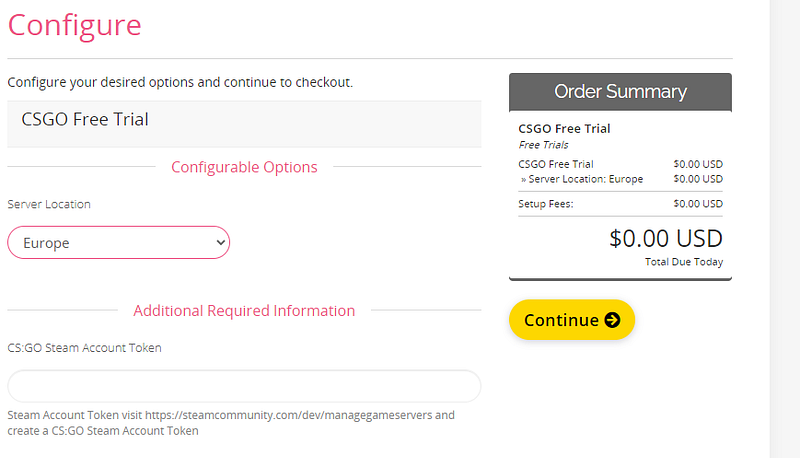The width and height of the screenshot is (800, 458).
Task: Click the Free Trials italic category text
Action: click(543, 145)
